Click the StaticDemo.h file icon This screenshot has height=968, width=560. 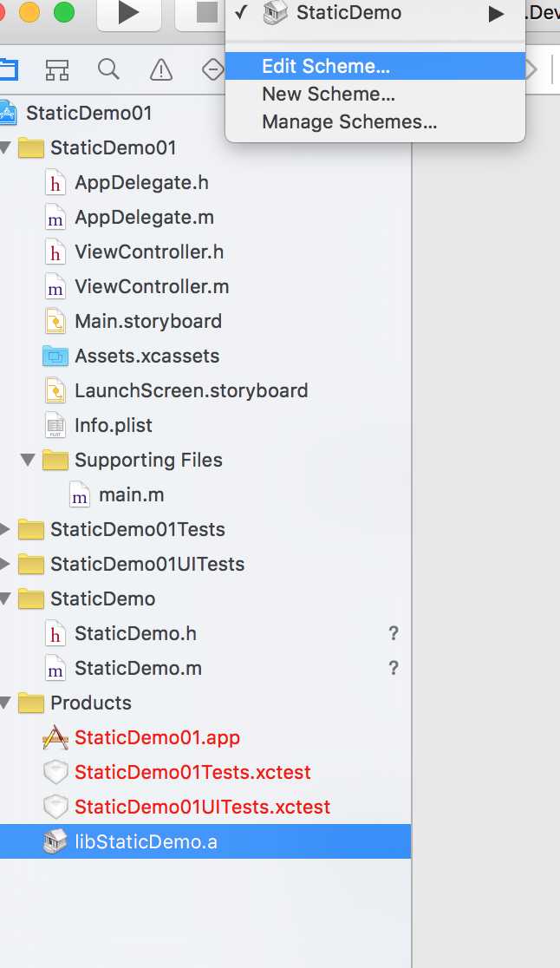pyautogui.click(x=55, y=634)
